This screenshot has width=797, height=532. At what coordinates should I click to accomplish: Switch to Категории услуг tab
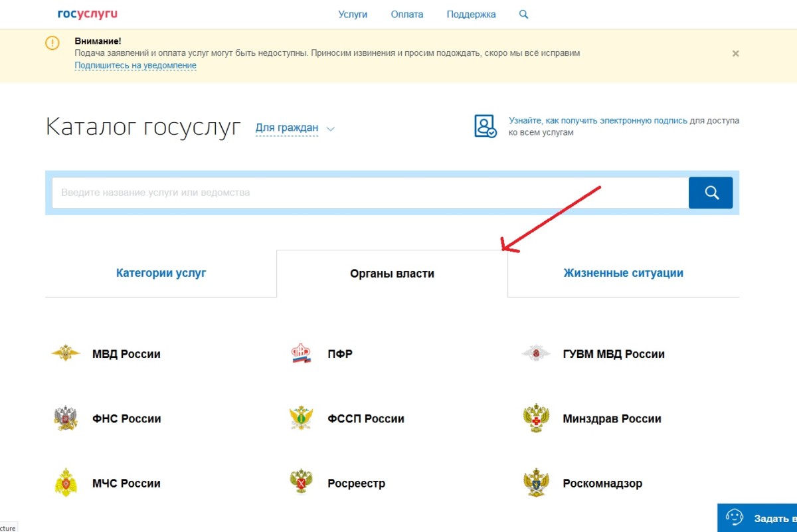point(161,273)
